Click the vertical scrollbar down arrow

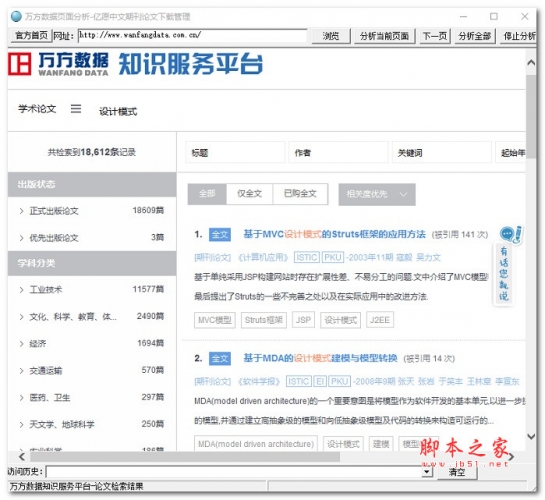click(531, 436)
